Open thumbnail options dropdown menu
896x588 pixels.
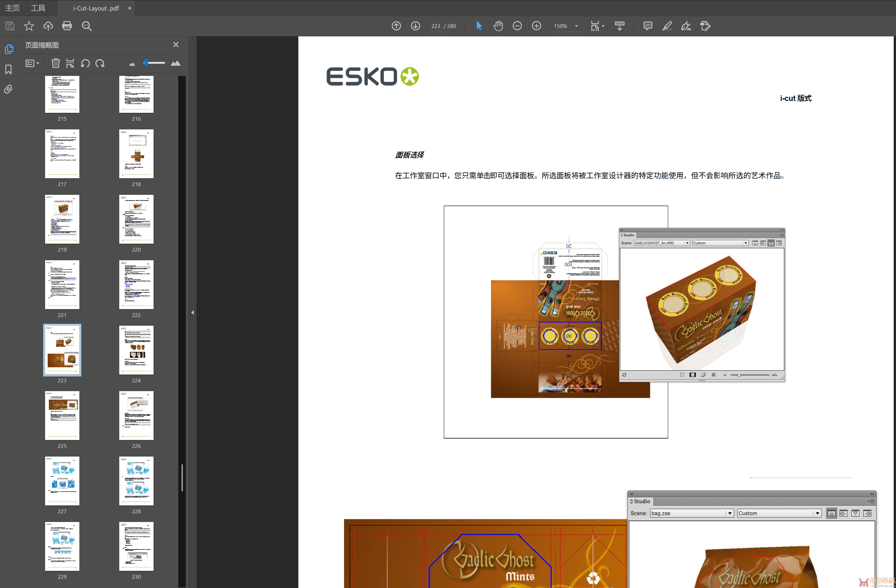32,63
